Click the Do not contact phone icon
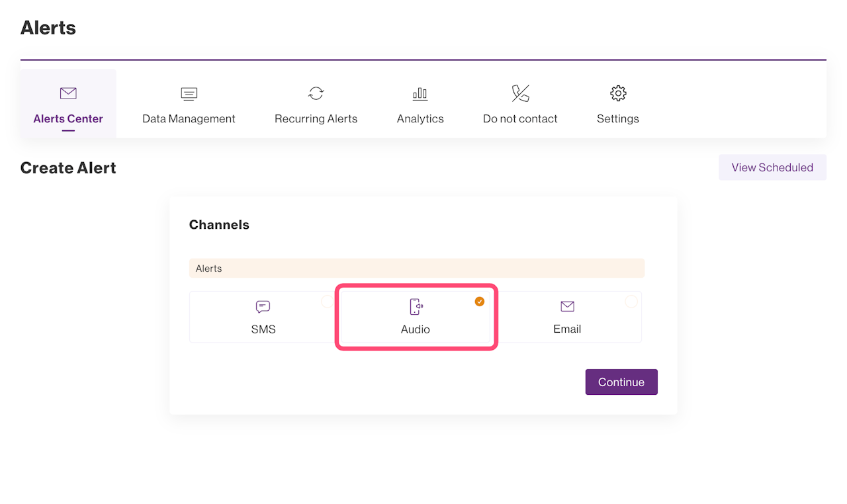This screenshot has height=504, width=847. tap(520, 93)
